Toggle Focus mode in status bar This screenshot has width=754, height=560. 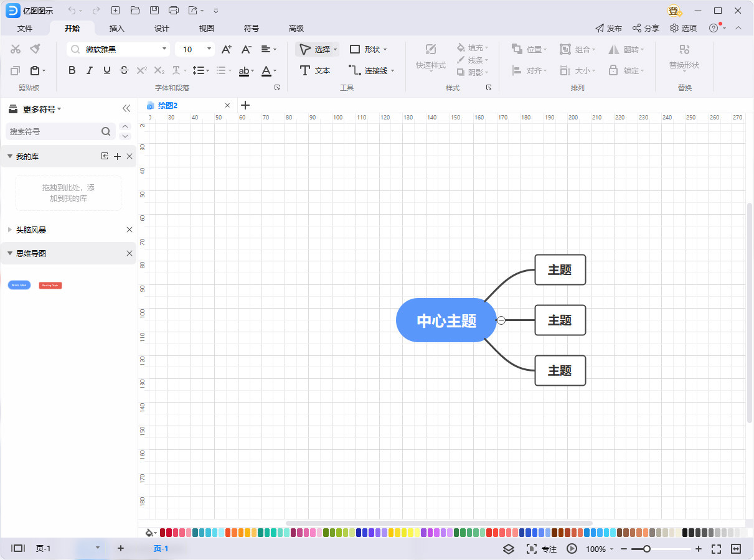pyautogui.click(x=542, y=549)
